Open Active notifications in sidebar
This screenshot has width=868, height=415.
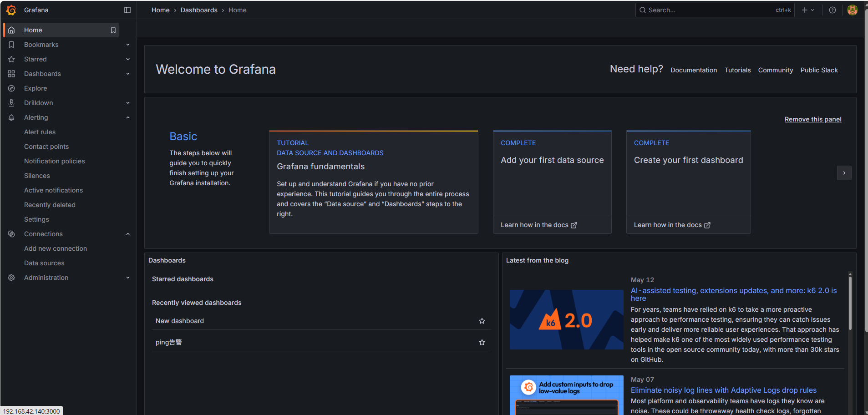[x=53, y=190]
